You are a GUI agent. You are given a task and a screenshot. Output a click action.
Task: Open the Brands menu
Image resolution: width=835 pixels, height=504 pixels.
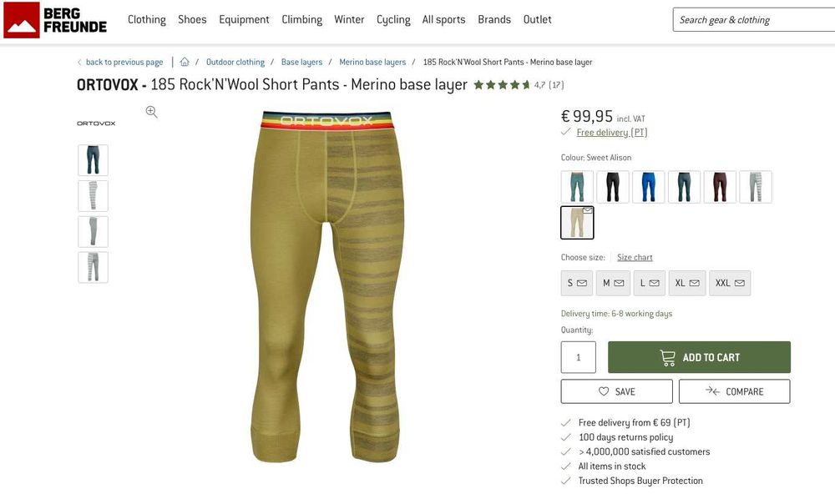click(x=494, y=20)
